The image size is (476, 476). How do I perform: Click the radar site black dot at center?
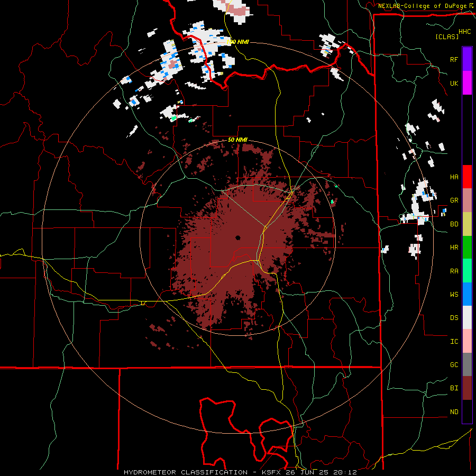[237, 237]
